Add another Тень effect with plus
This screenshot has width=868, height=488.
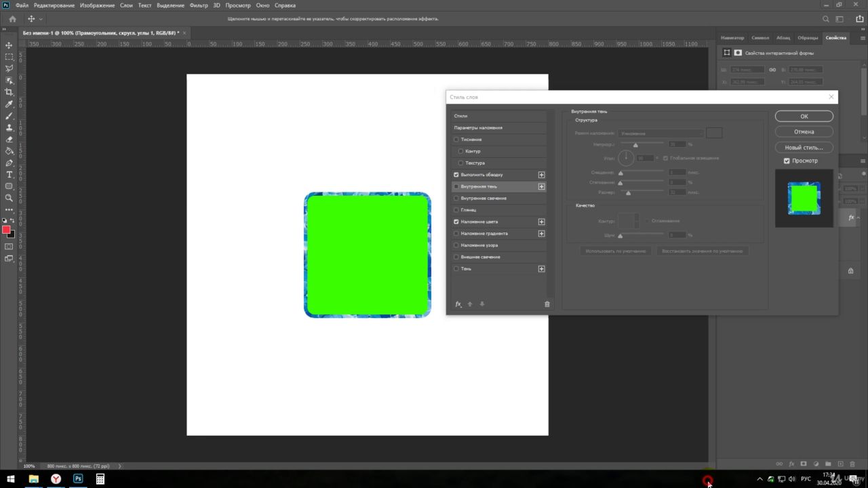[x=542, y=268]
